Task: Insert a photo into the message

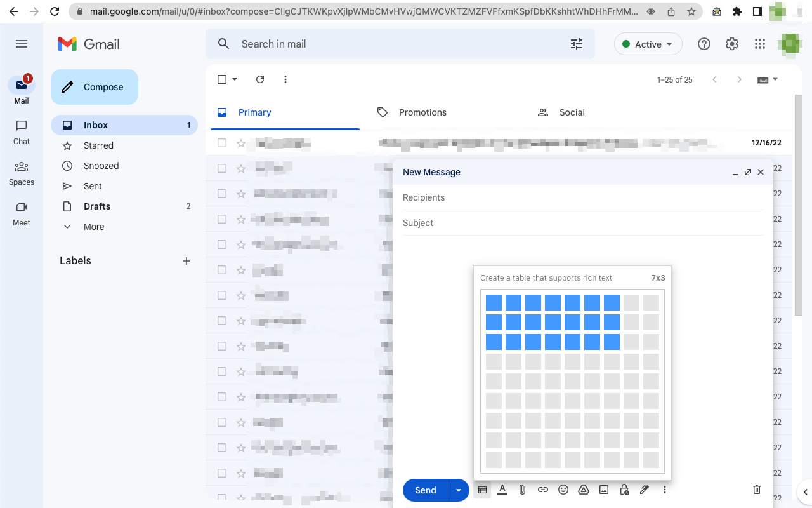Action: tap(604, 490)
